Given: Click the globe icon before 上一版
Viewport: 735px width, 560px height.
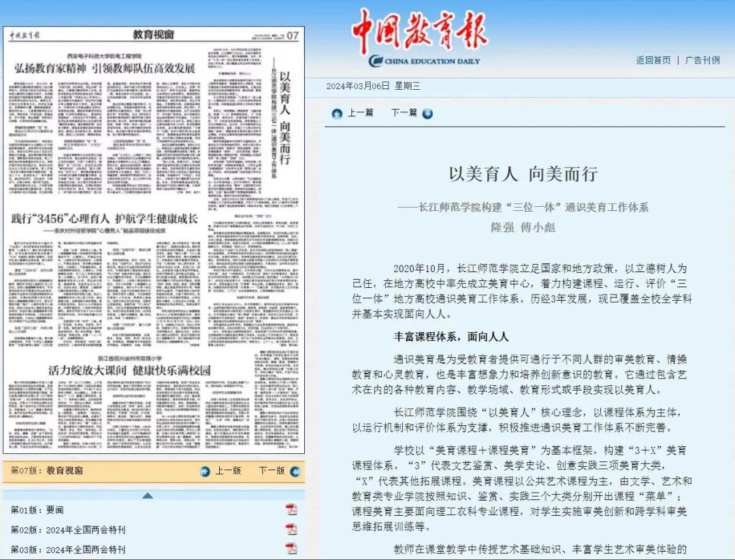Looking at the screenshot, I should [x=203, y=470].
